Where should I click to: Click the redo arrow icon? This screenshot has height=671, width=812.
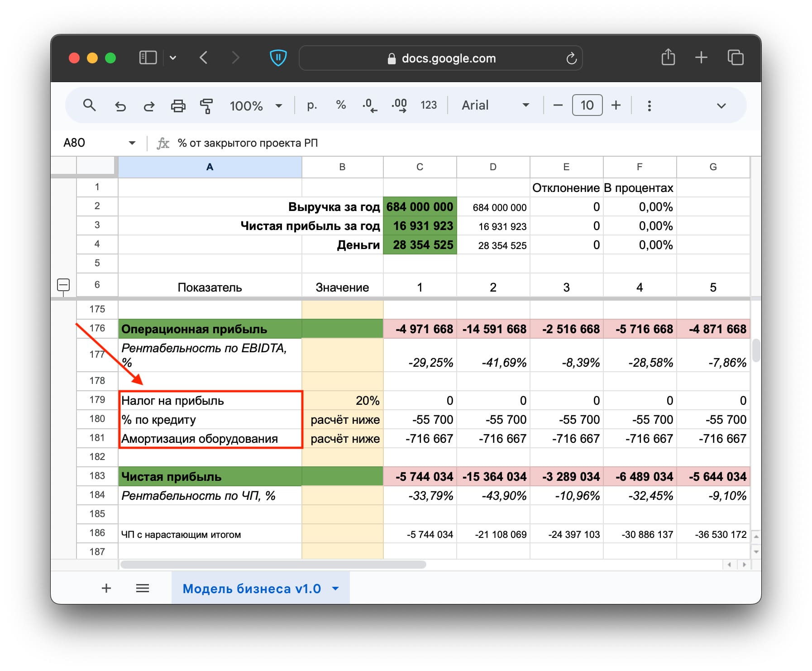click(149, 106)
